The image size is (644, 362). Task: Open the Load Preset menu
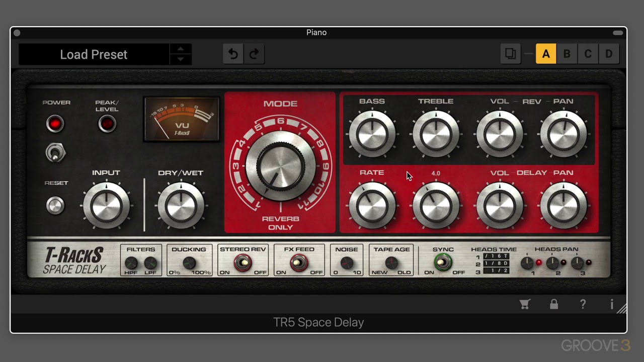tap(94, 54)
